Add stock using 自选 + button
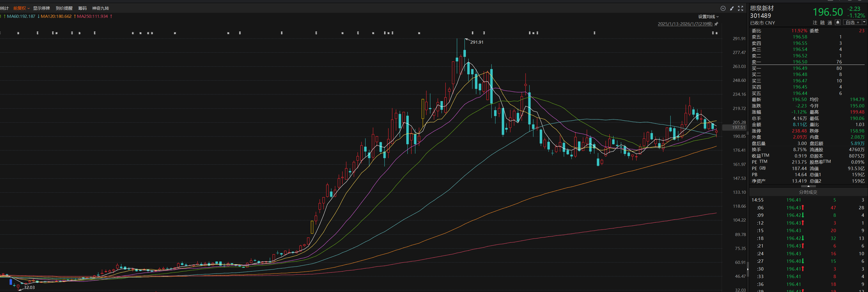Image resolution: width=868 pixels, height=292 pixels. pos(852,23)
